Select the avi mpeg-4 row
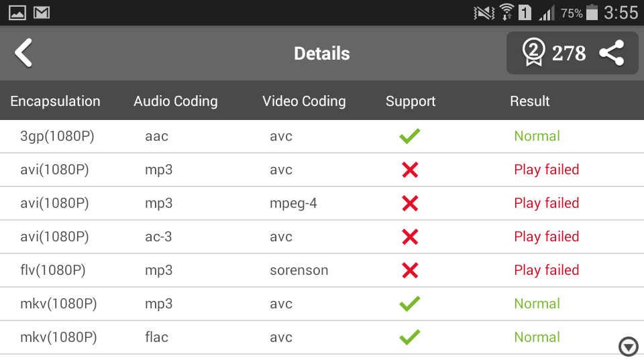 tap(322, 203)
